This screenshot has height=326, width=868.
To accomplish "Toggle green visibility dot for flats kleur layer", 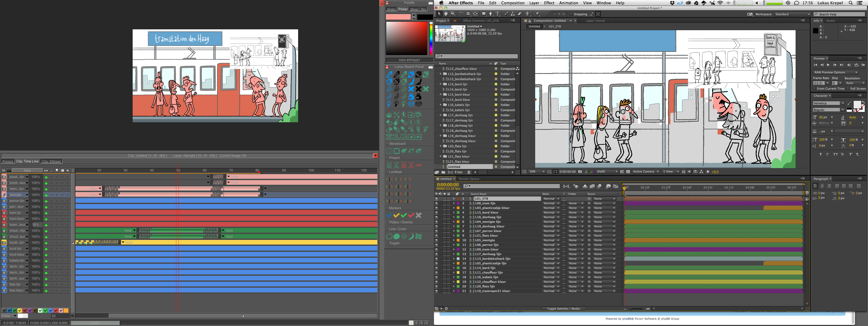I will coord(46,291).
